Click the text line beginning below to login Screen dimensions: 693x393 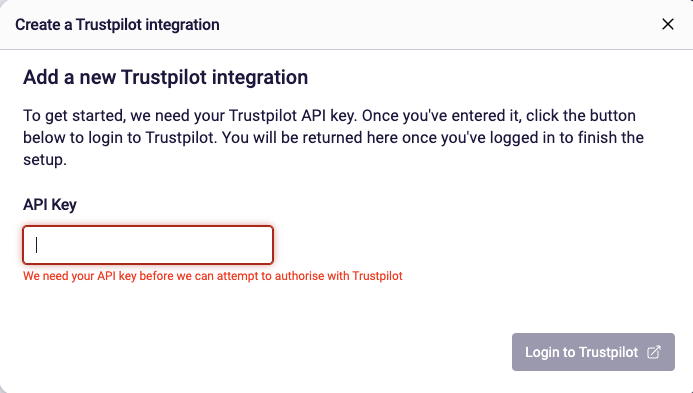(333, 138)
